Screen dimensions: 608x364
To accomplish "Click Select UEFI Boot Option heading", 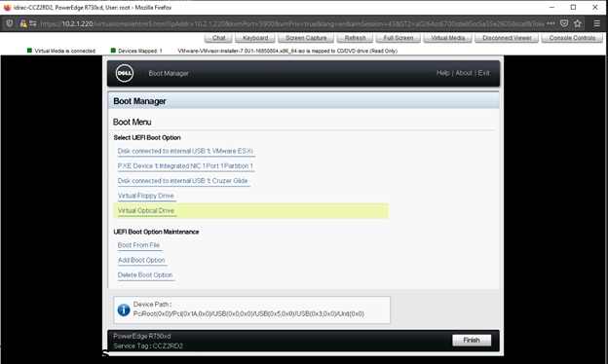I will coord(147,137).
